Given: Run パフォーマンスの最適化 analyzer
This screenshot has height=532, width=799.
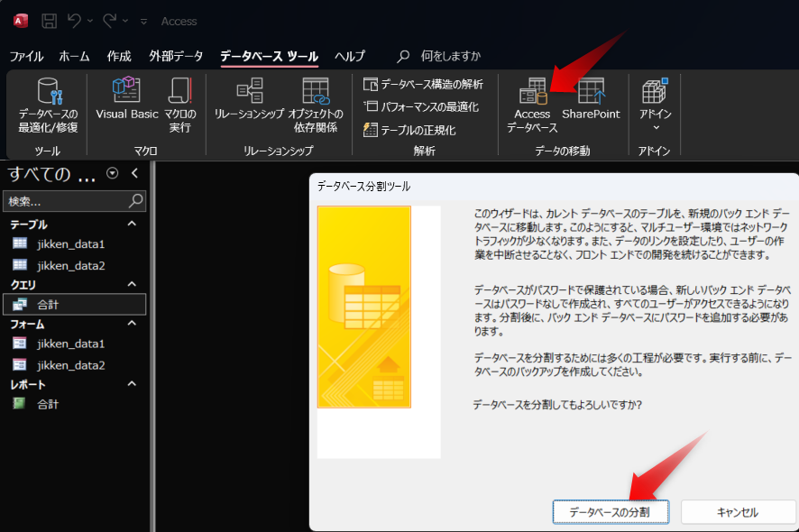Looking at the screenshot, I should tap(421, 106).
